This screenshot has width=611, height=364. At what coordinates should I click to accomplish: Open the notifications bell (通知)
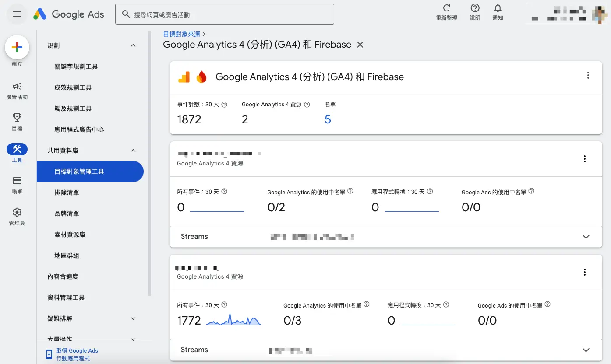[498, 8]
